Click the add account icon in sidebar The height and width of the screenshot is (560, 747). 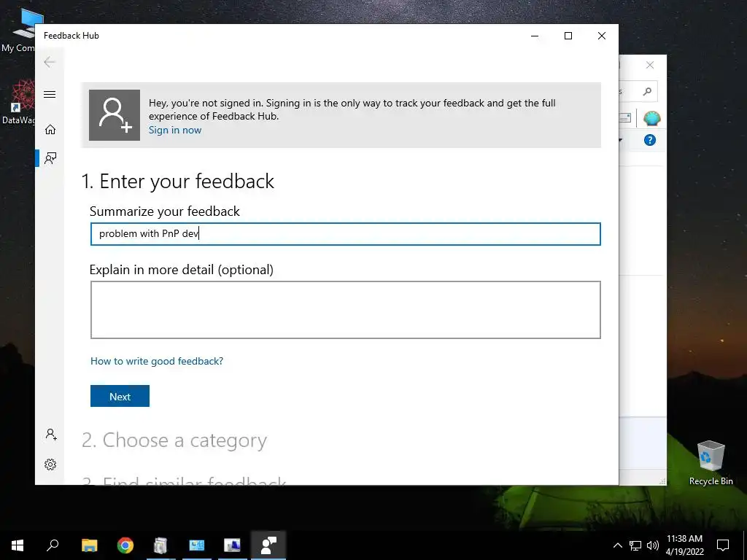coord(51,435)
